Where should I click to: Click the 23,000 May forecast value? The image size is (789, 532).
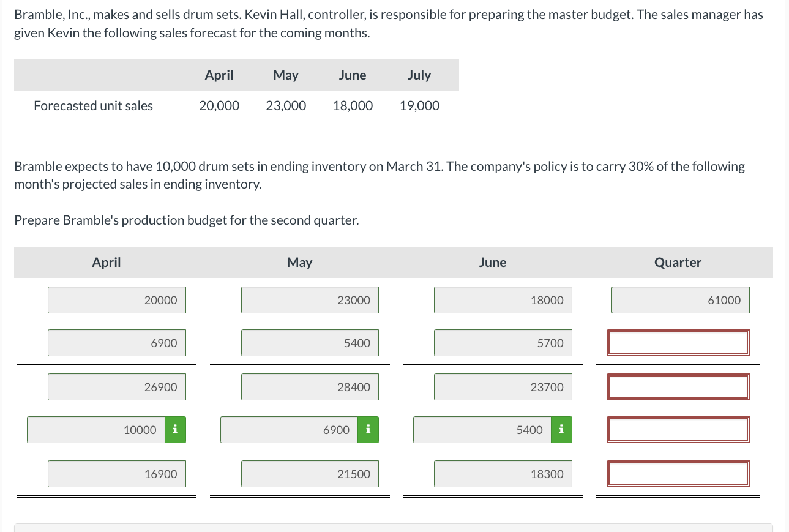click(286, 106)
